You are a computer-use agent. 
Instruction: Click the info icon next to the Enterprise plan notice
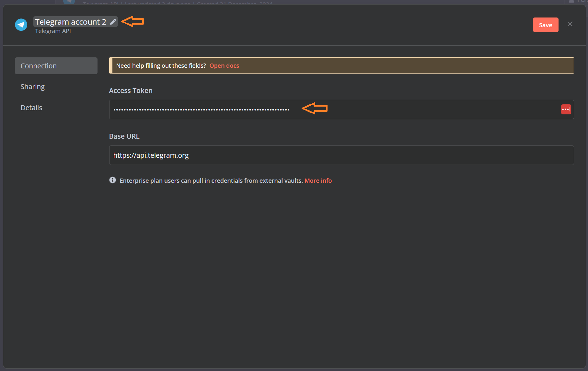point(112,180)
